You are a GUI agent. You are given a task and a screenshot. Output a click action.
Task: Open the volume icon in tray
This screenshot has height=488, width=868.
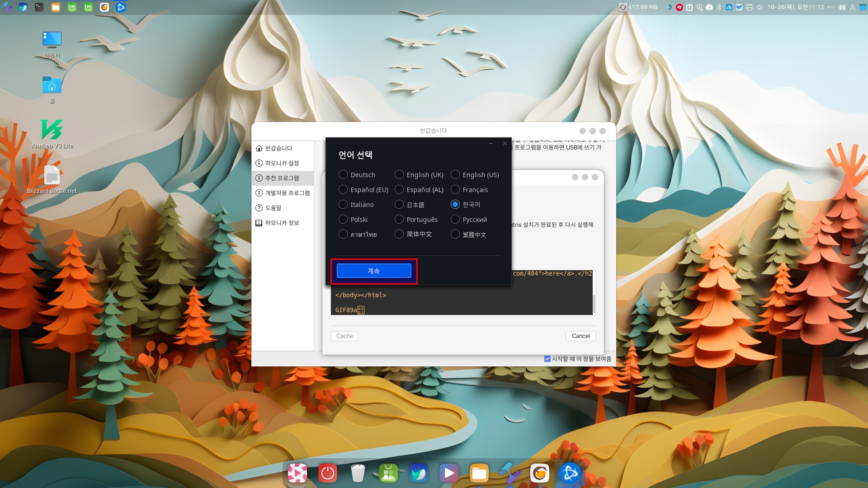pos(759,7)
